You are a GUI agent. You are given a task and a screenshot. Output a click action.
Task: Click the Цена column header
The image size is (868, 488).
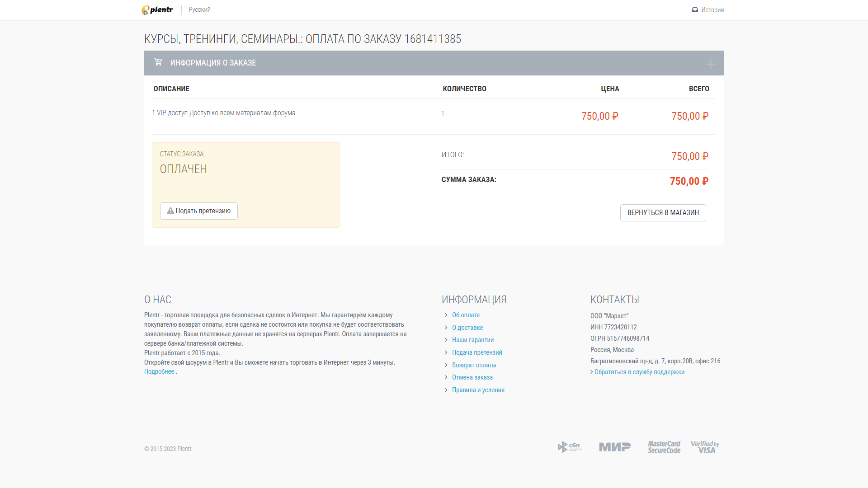(610, 89)
